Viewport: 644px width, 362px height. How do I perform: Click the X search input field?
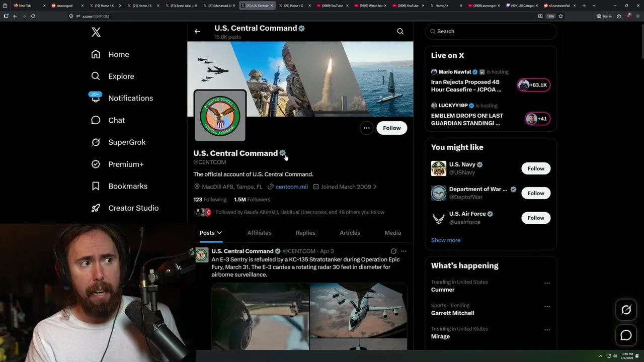491,31
